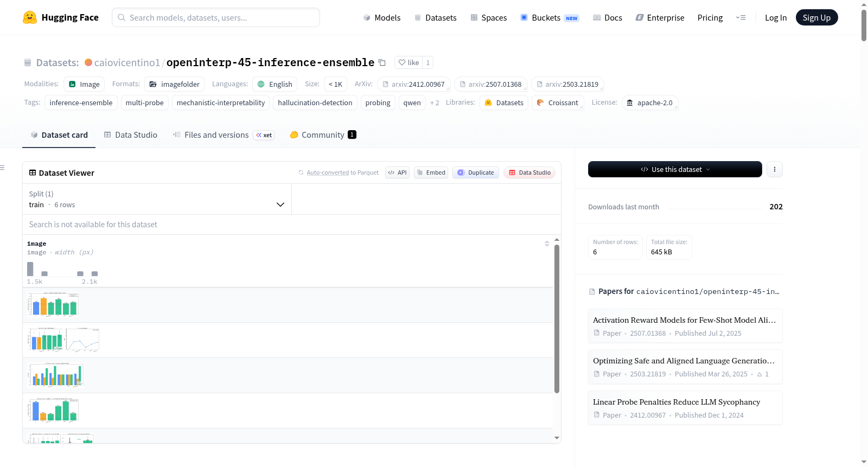868x467 pixels.
Task: Click the Sign Up button
Action: point(816,17)
